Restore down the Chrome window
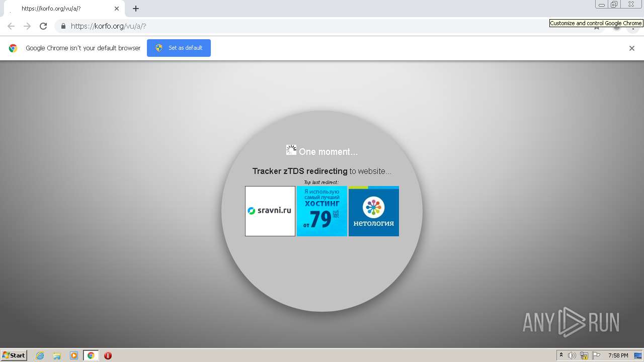 (x=614, y=5)
